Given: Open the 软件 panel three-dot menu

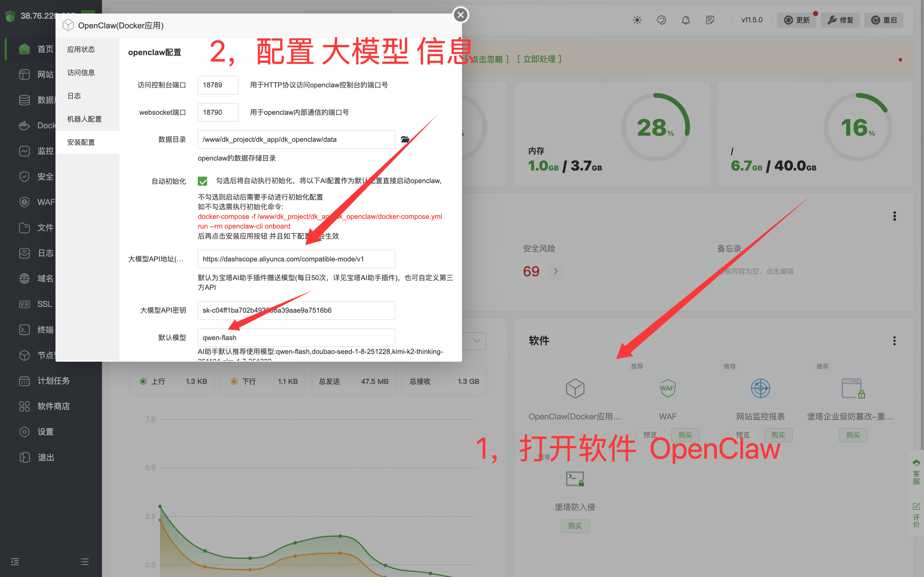Looking at the screenshot, I should click(x=894, y=340).
